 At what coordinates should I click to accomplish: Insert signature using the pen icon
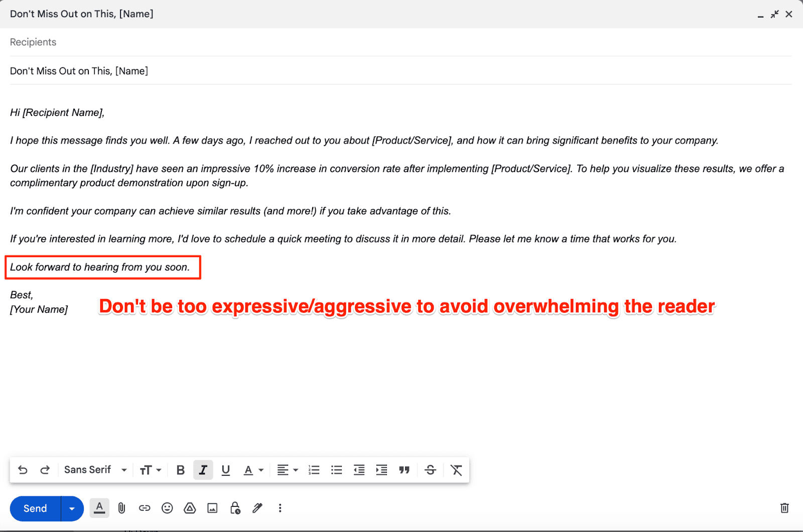coord(257,508)
